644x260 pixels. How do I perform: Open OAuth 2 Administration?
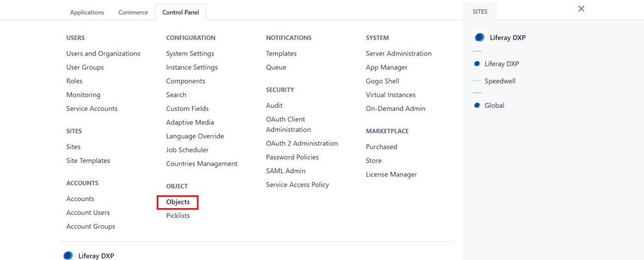(x=302, y=143)
